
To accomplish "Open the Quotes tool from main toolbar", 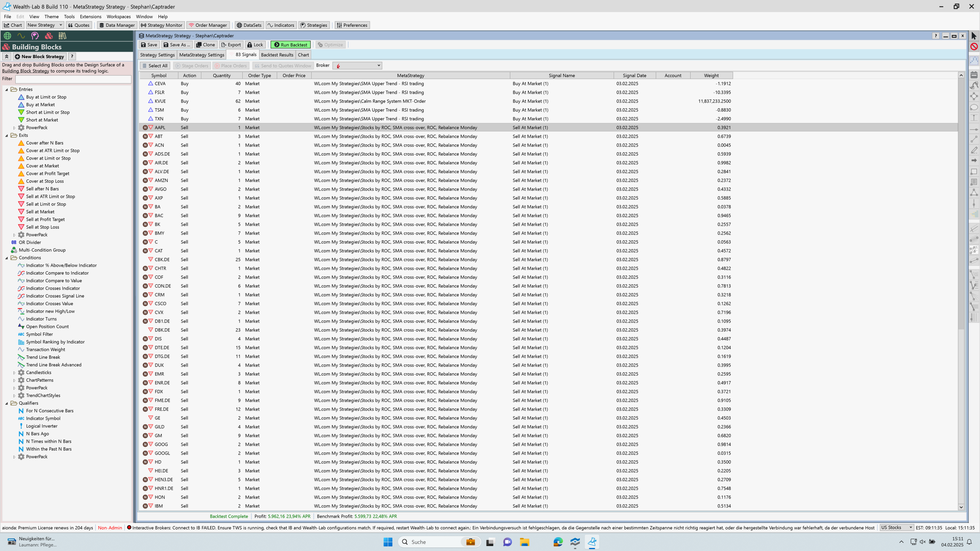I will [79, 25].
